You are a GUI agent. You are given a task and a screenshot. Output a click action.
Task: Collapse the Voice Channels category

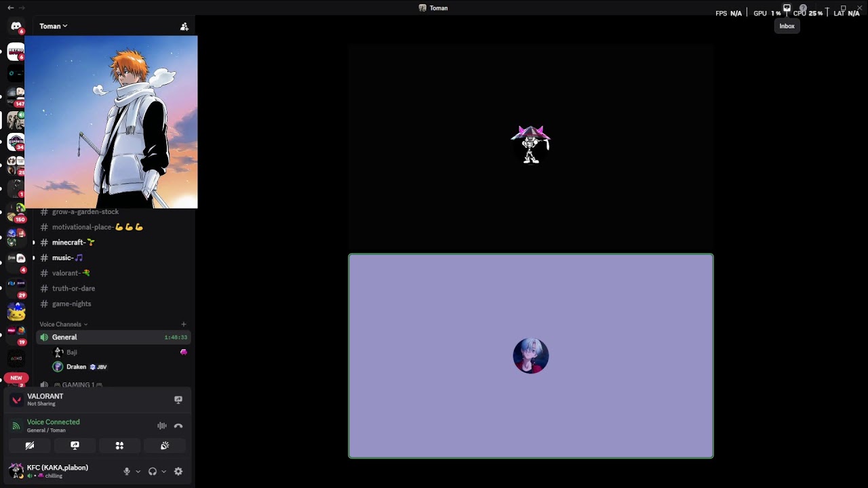[63, 324]
